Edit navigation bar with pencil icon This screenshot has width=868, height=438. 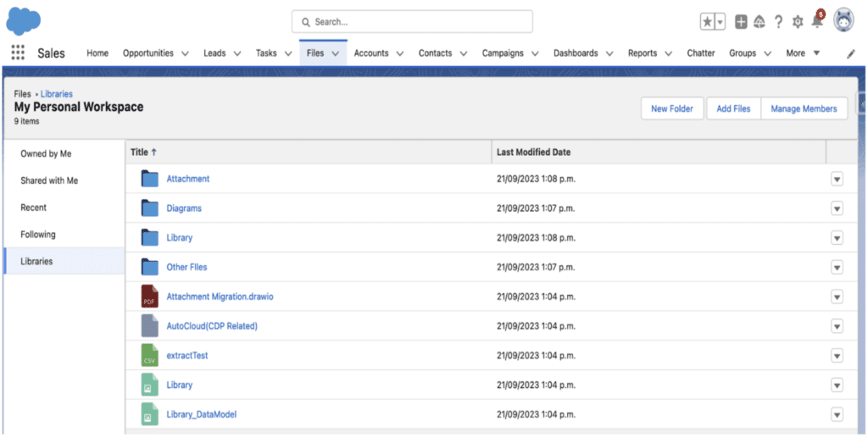[851, 53]
